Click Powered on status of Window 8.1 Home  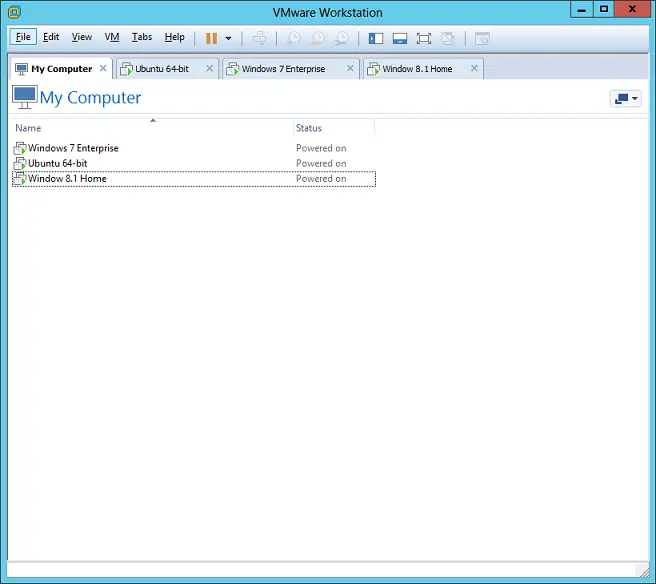point(321,179)
